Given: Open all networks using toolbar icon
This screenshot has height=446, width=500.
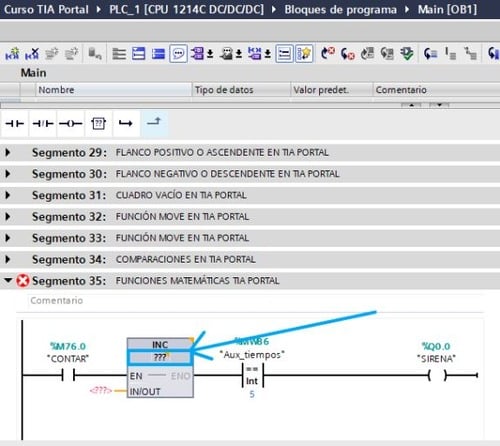Looking at the screenshot, I should (x=139, y=53).
